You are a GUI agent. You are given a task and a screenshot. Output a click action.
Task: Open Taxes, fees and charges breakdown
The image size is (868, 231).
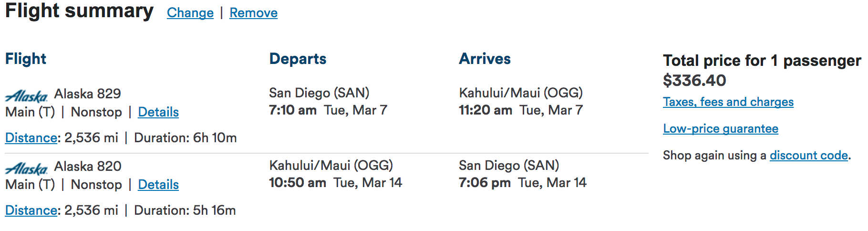(728, 102)
